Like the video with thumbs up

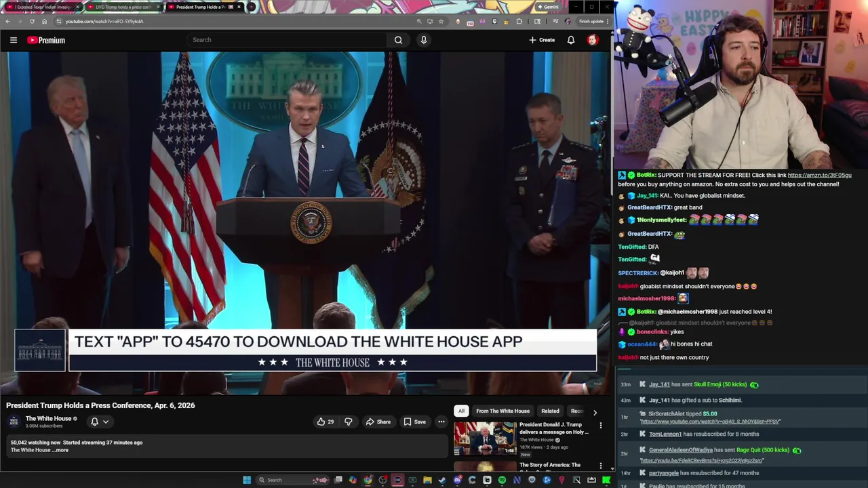325,422
